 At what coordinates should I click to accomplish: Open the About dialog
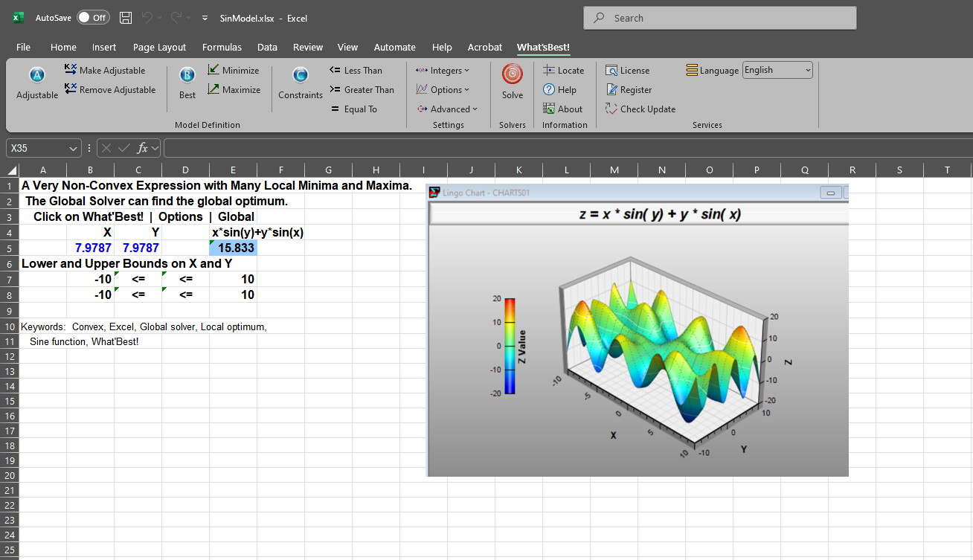pos(563,109)
